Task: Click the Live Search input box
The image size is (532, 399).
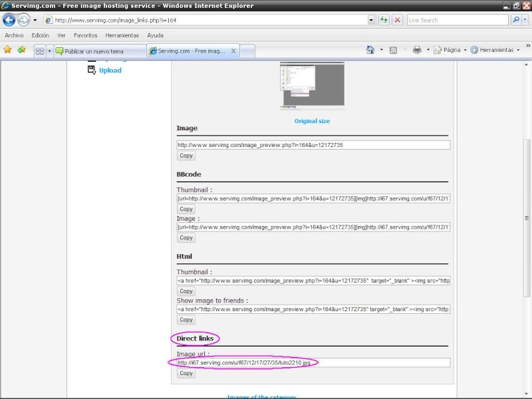Action: (x=458, y=21)
